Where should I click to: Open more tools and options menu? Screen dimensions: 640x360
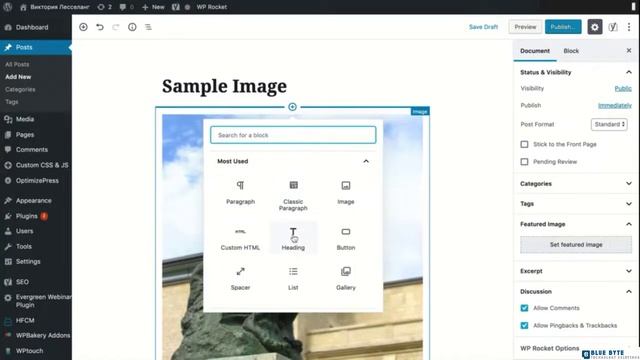click(x=629, y=27)
